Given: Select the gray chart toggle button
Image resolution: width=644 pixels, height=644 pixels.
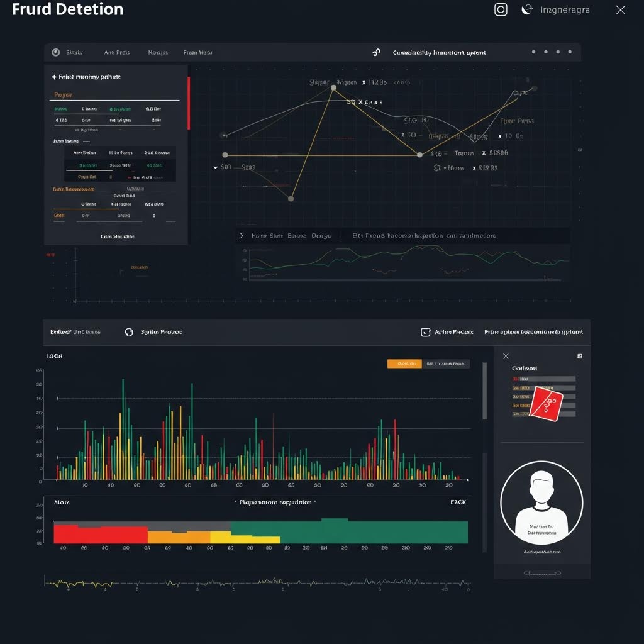Looking at the screenshot, I should [446, 364].
